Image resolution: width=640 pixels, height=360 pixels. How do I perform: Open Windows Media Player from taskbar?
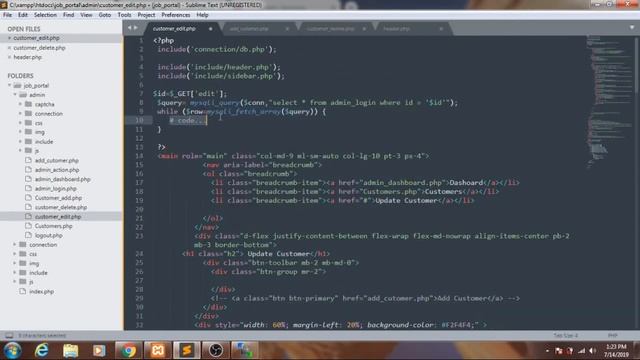pyautogui.click(x=99, y=350)
